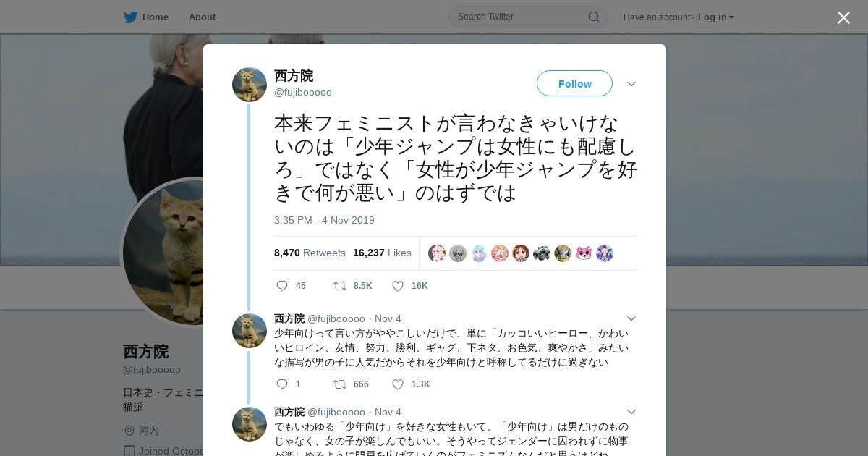Go to Home in top navigation

click(x=155, y=17)
